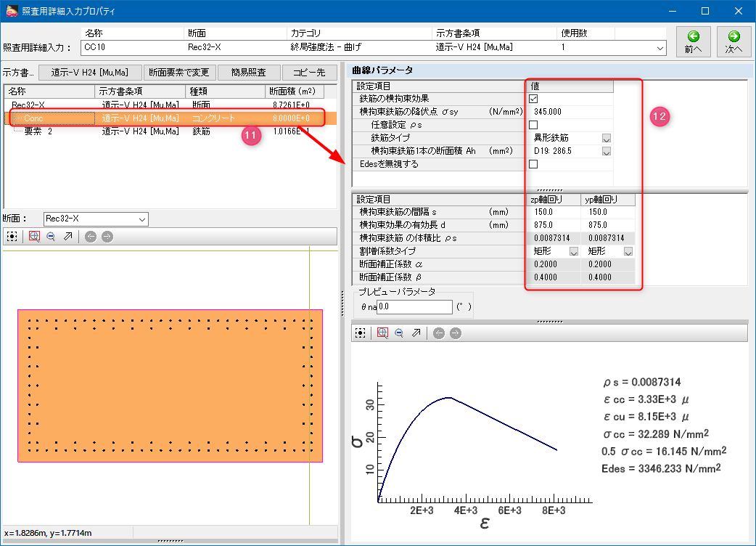The width and height of the screenshot is (756, 546).
Task: Click zp軸回り 横拘束鉄筋の間隔 value 150.0
Action: [553, 212]
